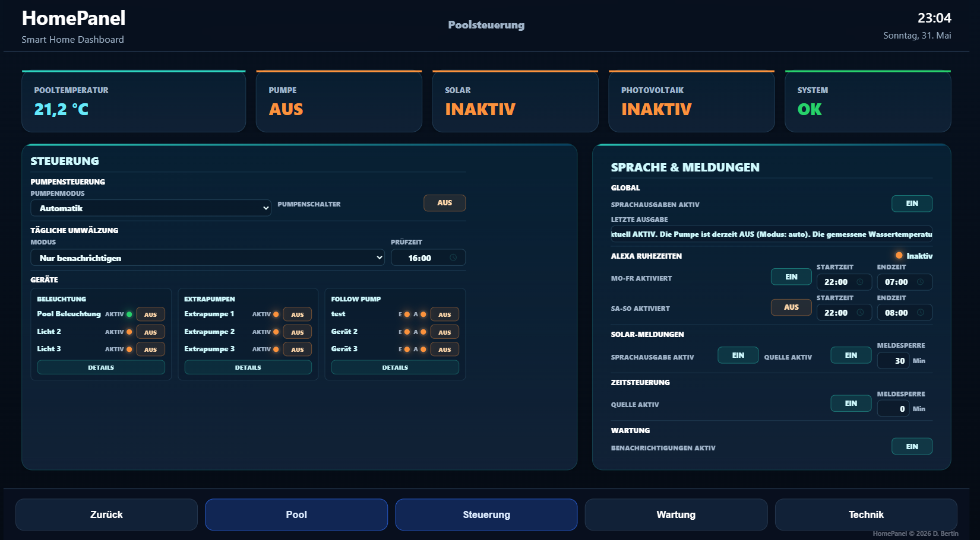Click Solar Meldesperre field showing 30
980x540 pixels.
click(x=893, y=361)
